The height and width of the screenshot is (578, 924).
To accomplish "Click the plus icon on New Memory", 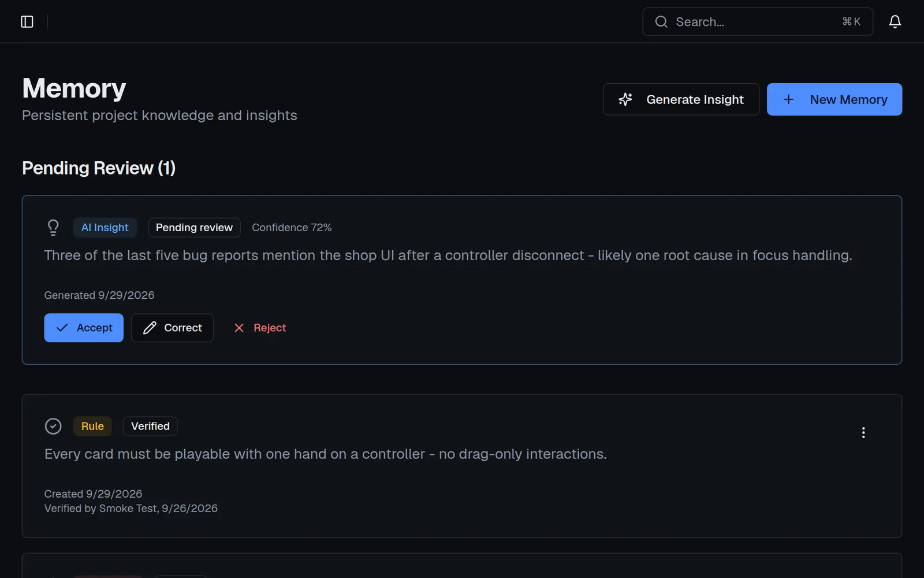I will click(x=788, y=99).
